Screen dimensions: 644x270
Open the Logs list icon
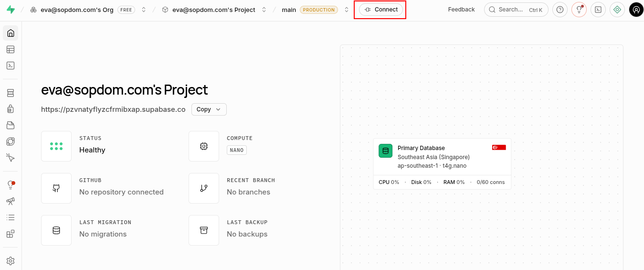coord(11,217)
